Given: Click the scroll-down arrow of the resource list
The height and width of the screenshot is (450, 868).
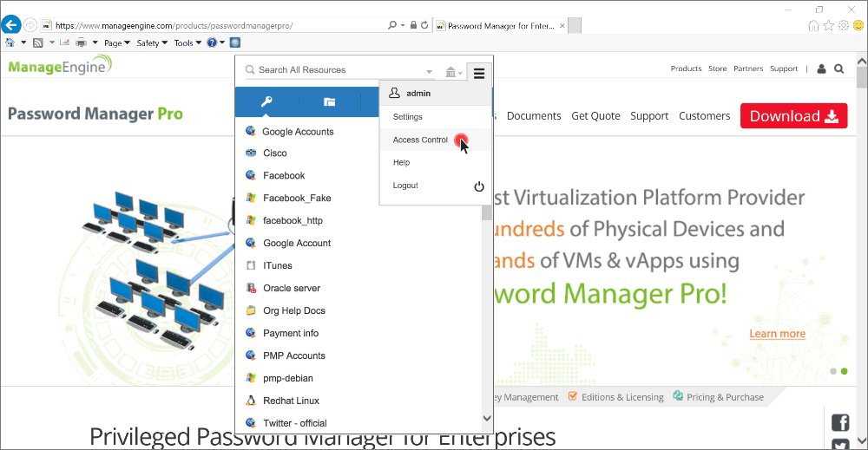Looking at the screenshot, I should pyautogui.click(x=487, y=419).
